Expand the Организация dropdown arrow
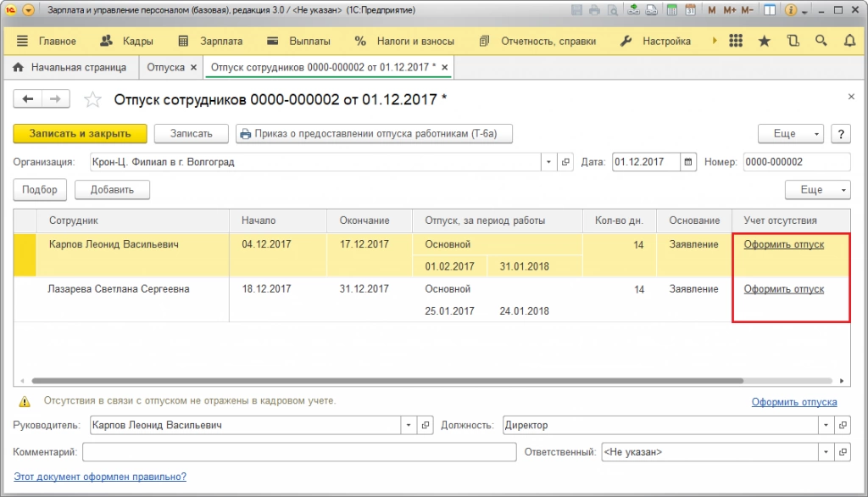This screenshot has width=868, height=497. 548,162
